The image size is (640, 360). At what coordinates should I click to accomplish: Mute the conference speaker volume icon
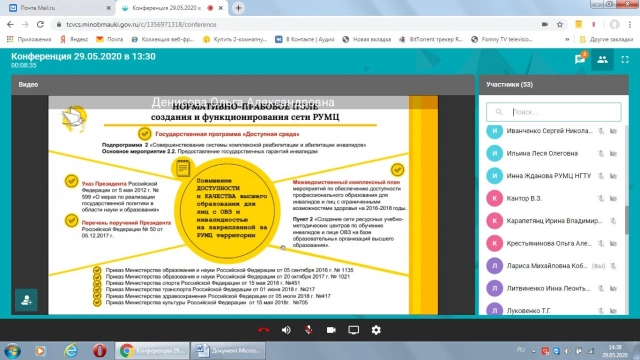(286, 330)
